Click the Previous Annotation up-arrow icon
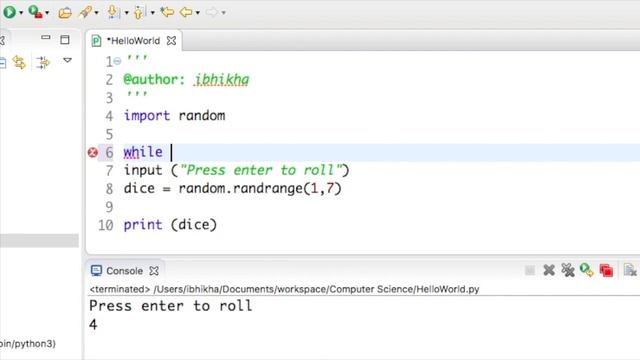 click(x=139, y=12)
